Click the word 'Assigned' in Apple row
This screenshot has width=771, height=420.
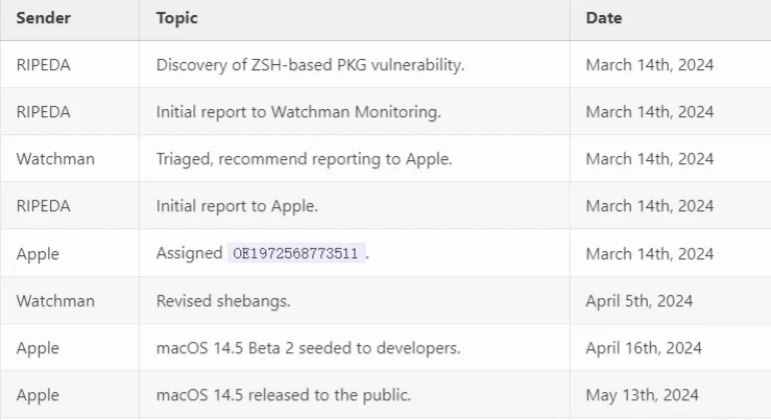(189, 253)
